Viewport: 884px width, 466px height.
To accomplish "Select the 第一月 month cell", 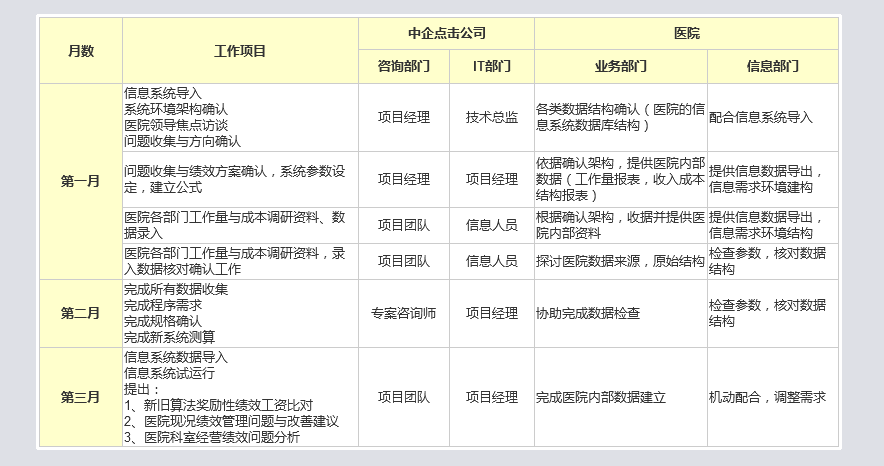I will 81,181.
